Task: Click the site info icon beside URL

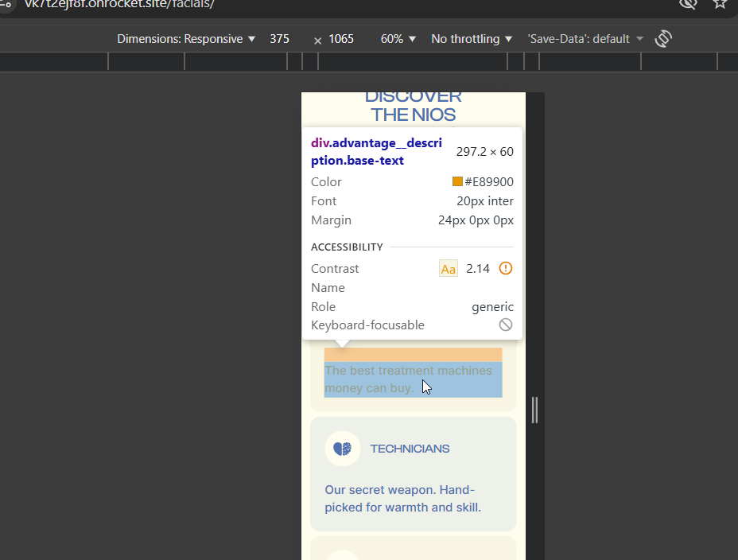Action: point(6,4)
